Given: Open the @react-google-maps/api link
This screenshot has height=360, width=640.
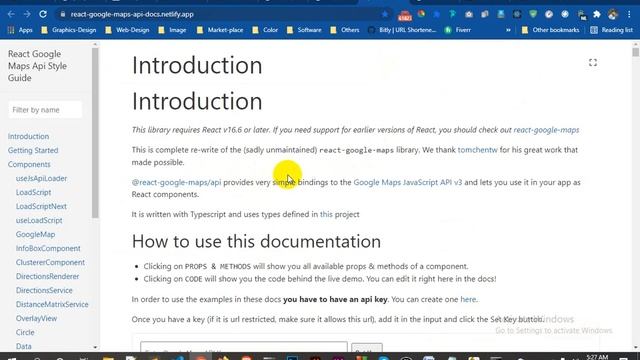Looking at the screenshot, I should (176, 182).
